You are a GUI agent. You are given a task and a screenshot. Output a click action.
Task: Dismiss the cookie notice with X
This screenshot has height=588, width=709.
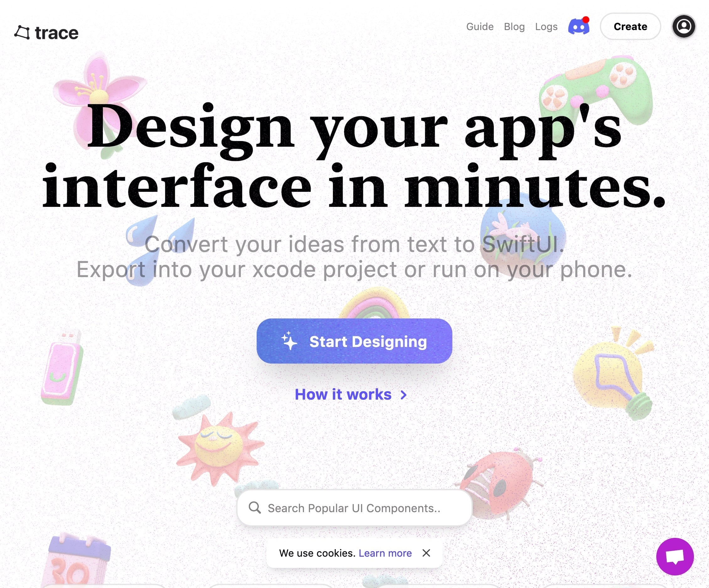coord(426,553)
